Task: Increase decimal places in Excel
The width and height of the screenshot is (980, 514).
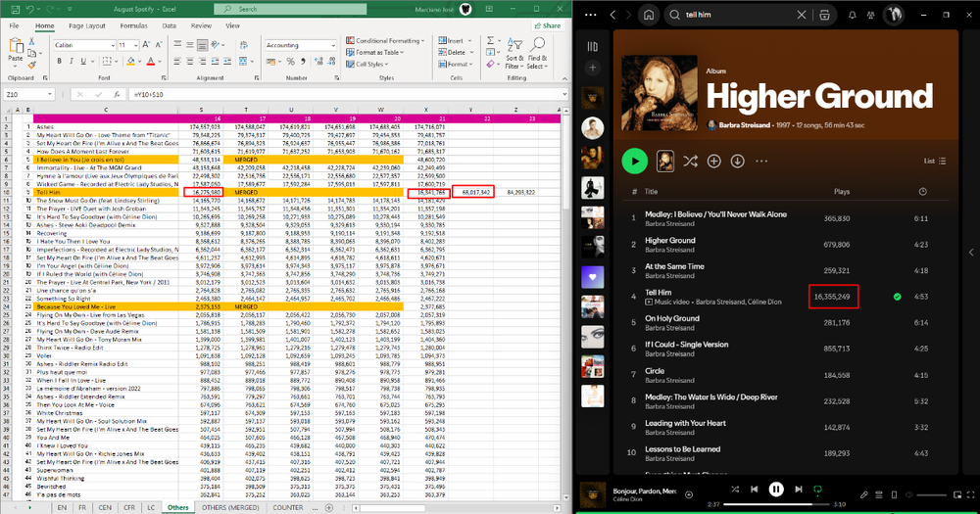Action: tap(318, 62)
